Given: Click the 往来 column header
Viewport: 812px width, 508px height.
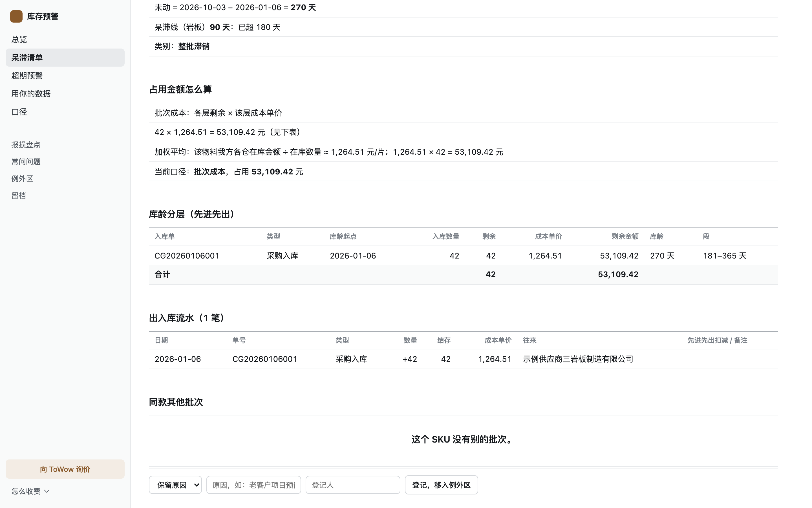Looking at the screenshot, I should (529, 340).
